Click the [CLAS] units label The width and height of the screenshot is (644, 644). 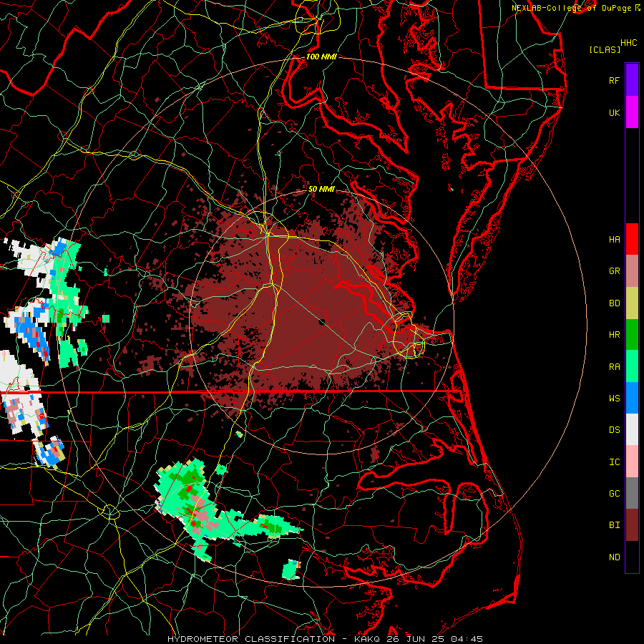605,49
